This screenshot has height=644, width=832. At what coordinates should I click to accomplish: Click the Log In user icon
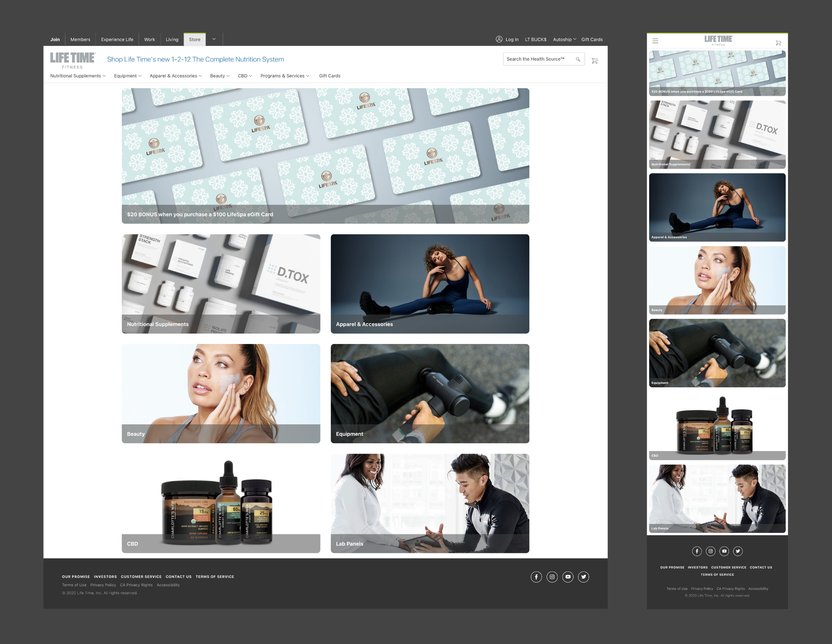point(499,39)
